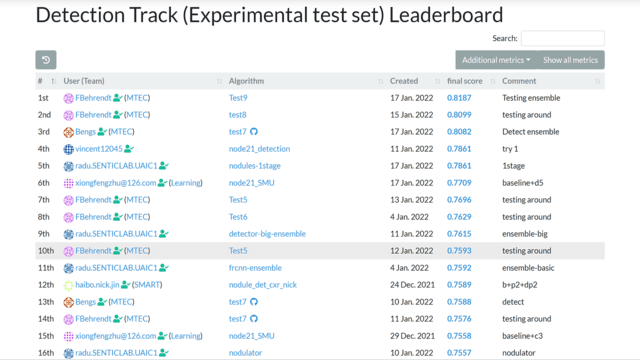Open GitHub icon next to 3rd place test7
640x360 pixels.
[x=254, y=132]
